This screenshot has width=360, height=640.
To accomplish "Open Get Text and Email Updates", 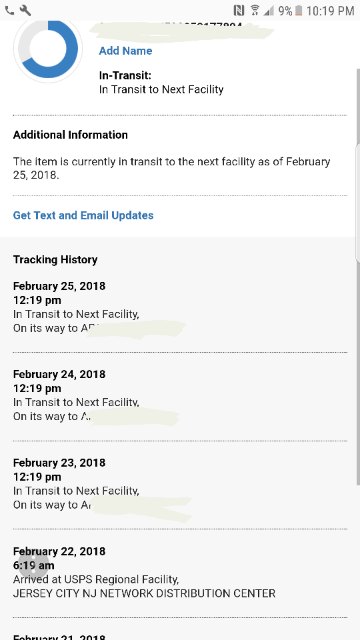I will 83,215.
